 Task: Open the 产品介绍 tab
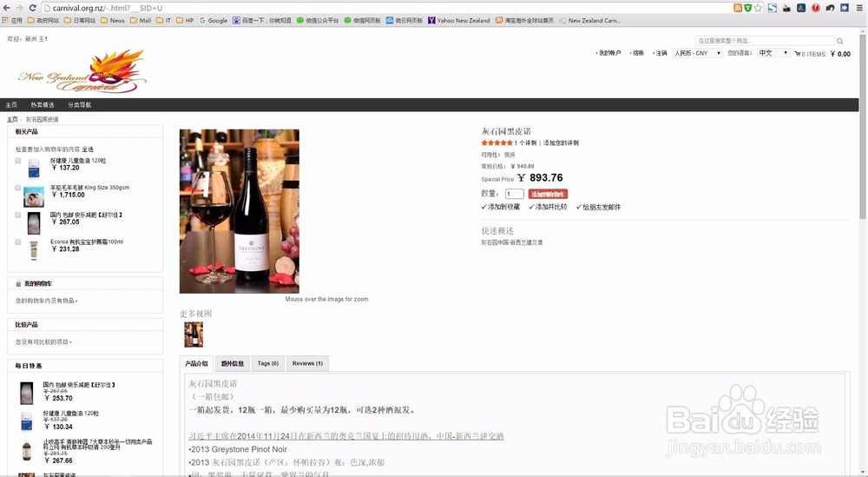pos(196,363)
